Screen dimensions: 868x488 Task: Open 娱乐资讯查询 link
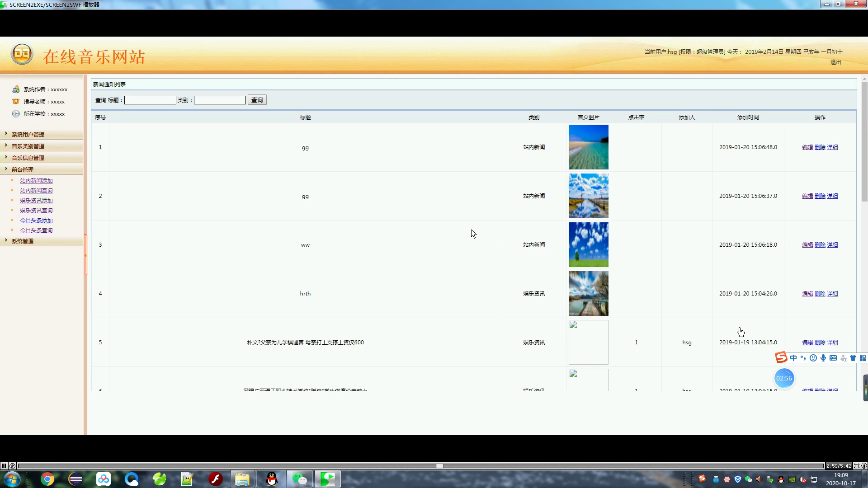(x=36, y=211)
